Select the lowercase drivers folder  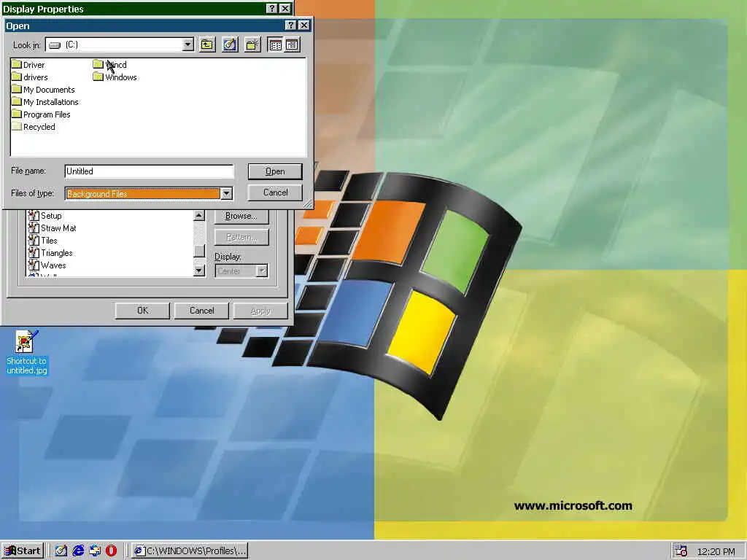click(29, 77)
